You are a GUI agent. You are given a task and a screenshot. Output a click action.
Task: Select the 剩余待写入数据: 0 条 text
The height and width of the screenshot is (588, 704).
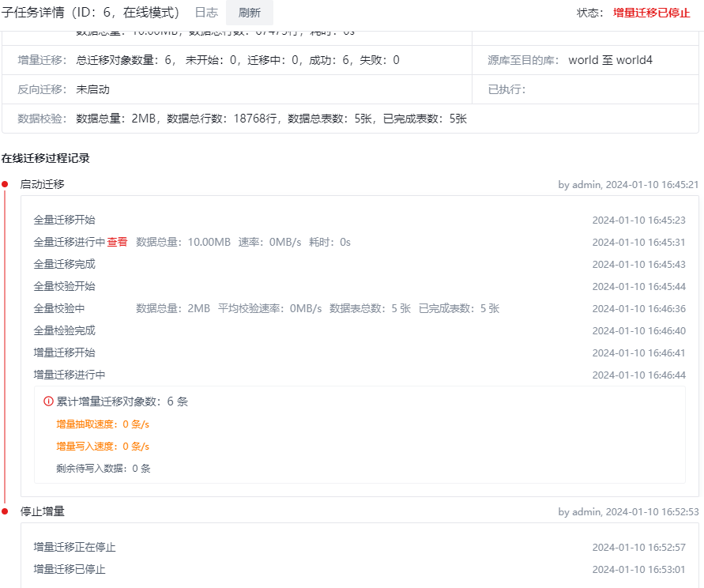(104, 468)
